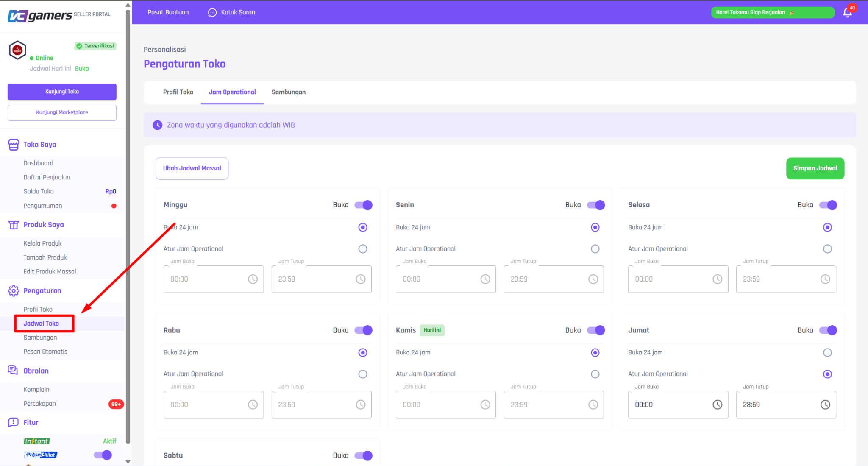This screenshot has width=868, height=466.
Task: Open Pesan Otomatis in the sidebar
Action: coord(45,352)
